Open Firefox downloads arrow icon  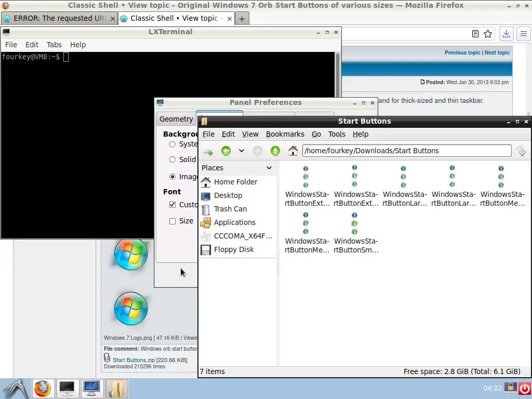pos(506,34)
